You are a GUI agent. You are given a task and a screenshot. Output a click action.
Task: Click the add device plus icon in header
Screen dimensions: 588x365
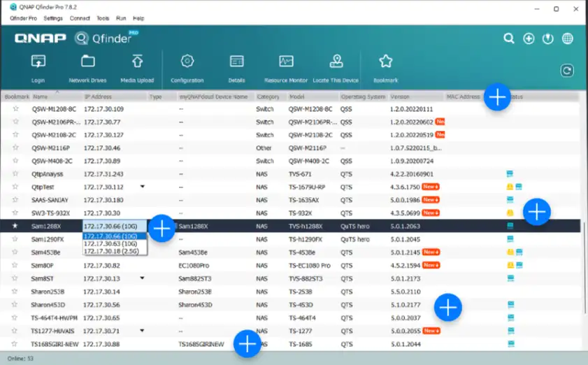pos(529,38)
